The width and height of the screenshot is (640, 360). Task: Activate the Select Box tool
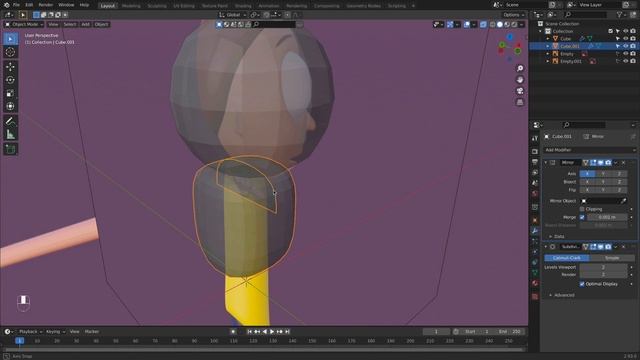tap(11, 39)
